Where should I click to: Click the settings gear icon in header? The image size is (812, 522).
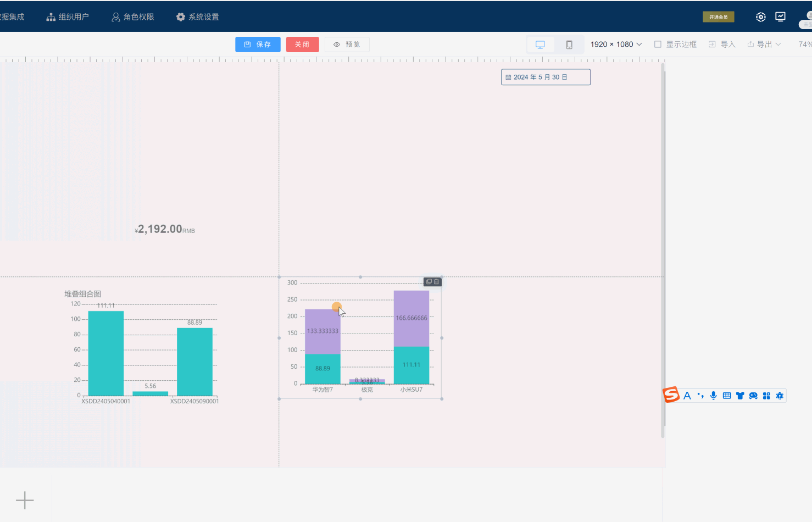[x=761, y=17]
